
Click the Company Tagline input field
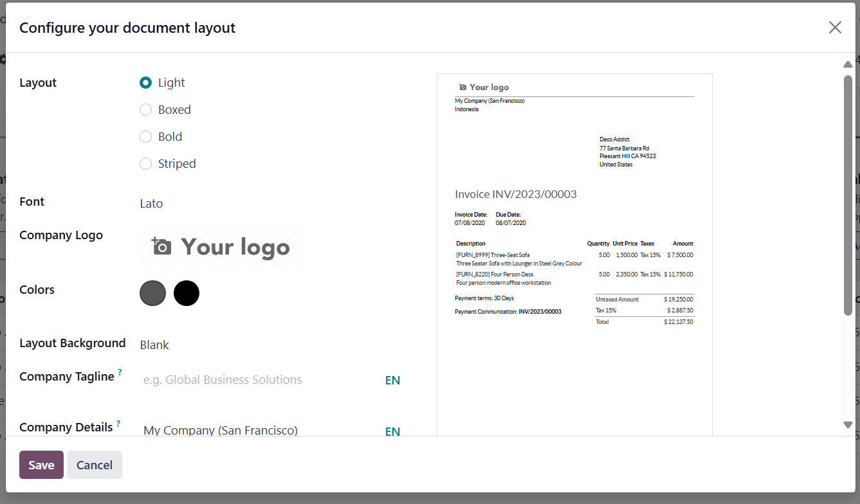point(257,380)
